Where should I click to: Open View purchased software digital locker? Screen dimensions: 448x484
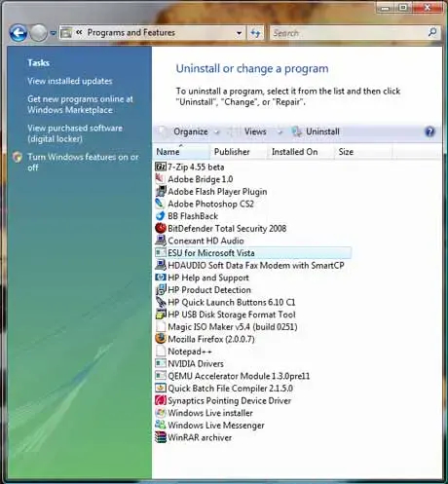[x=75, y=133]
